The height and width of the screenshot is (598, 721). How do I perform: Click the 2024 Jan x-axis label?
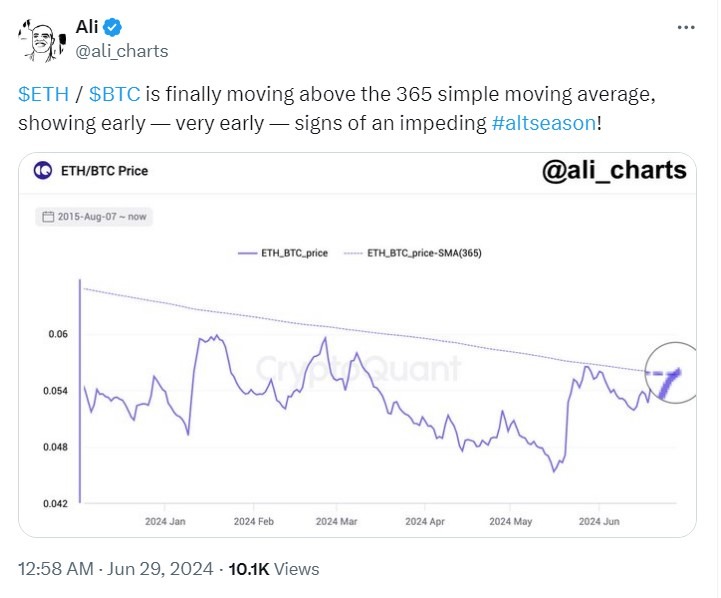click(x=164, y=522)
